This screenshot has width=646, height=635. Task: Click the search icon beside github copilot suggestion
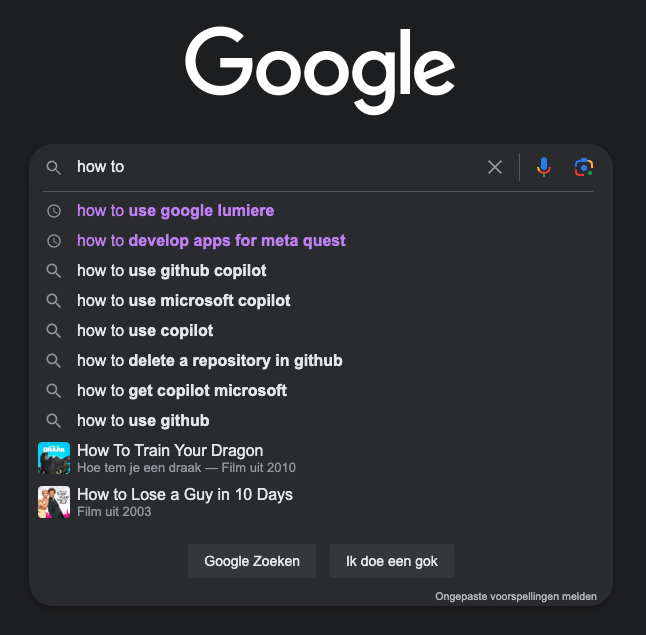54,271
